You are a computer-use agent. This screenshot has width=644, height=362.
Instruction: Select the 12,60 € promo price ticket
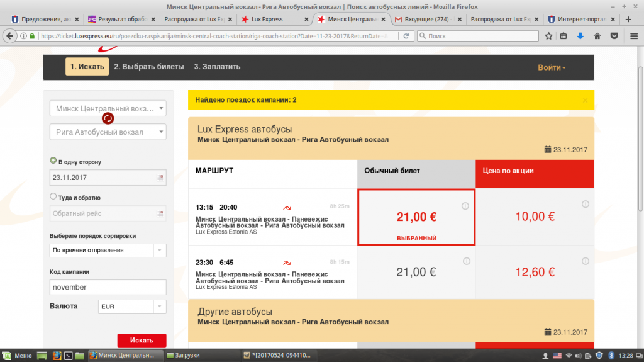tap(535, 273)
